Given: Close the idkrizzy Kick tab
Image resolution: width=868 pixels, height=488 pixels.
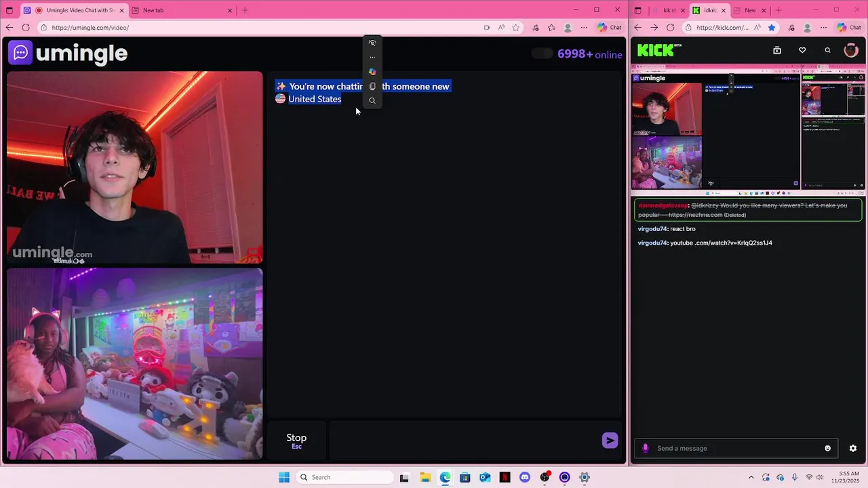Looking at the screenshot, I should 724,10.
